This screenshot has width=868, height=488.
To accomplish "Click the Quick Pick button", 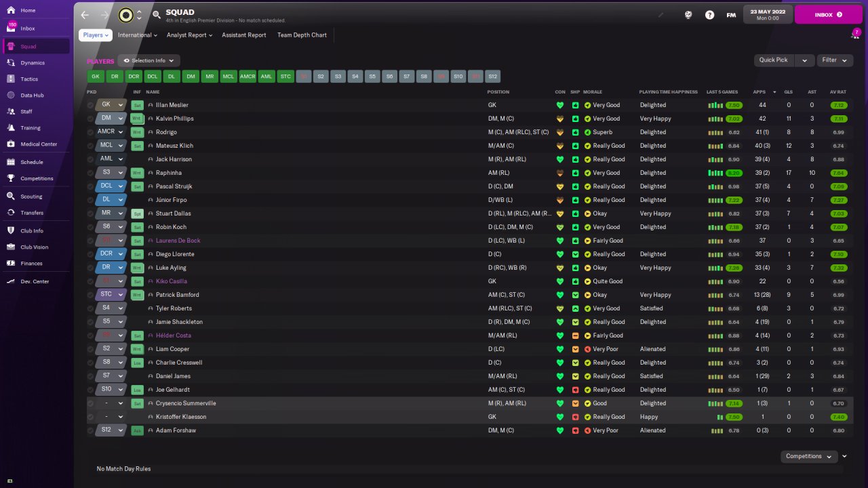I will [x=774, y=60].
